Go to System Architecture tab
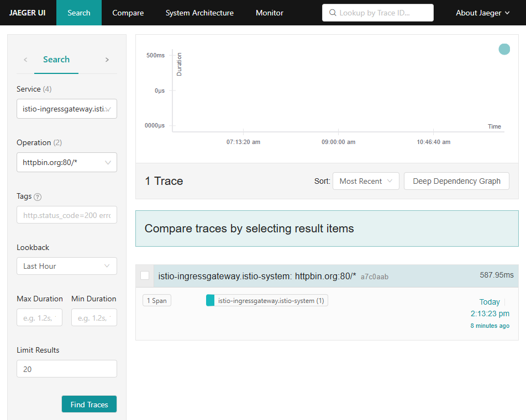 pos(199,13)
